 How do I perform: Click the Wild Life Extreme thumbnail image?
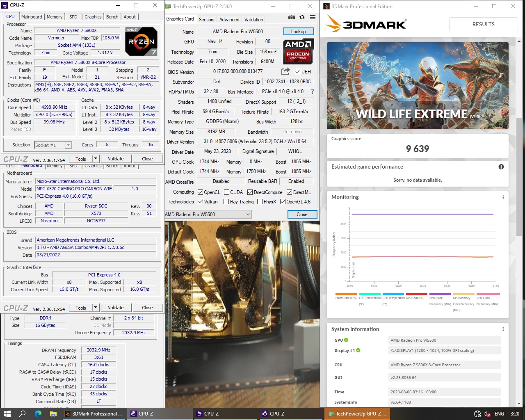point(418,86)
